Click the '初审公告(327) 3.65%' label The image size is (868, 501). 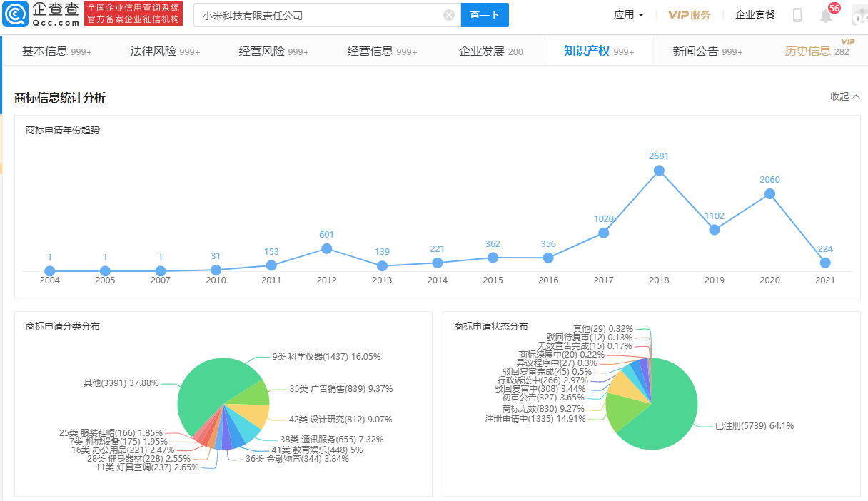click(543, 398)
